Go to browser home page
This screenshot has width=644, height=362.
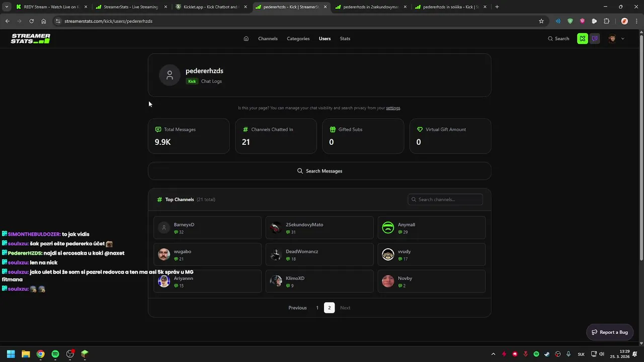tap(44, 21)
